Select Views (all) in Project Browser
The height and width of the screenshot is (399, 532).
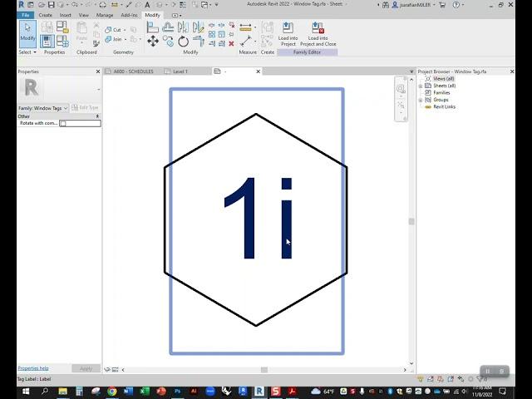coord(443,79)
